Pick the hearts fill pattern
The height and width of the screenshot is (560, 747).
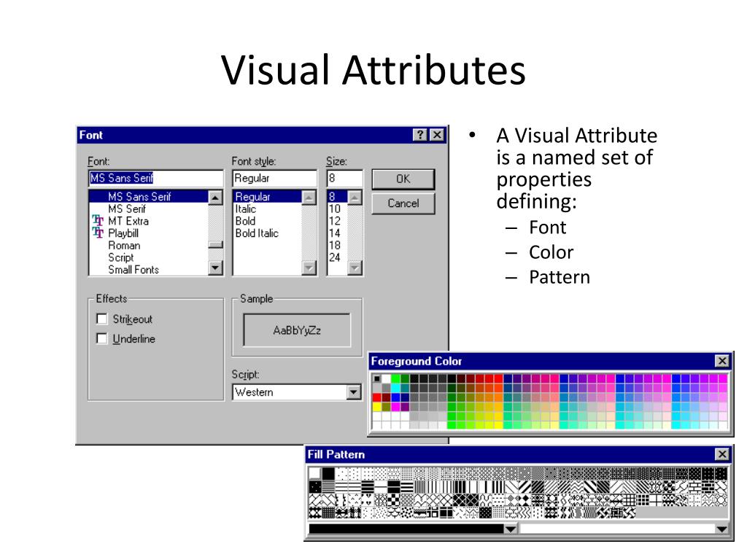click(x=368, y=500)
